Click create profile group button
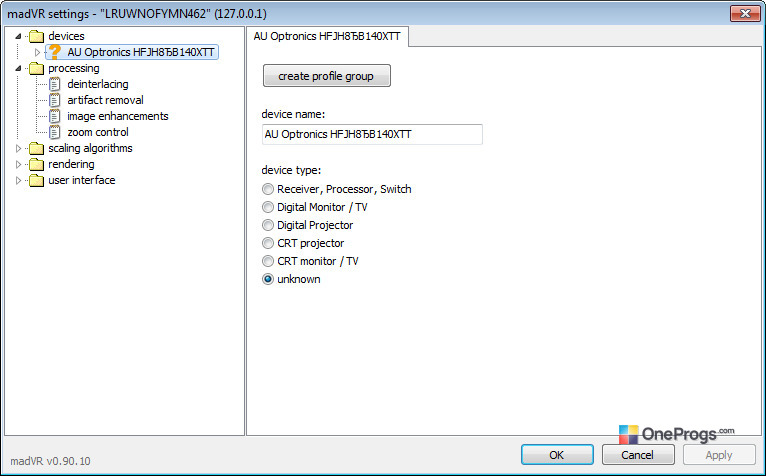This screenshot has height=476, width=766. point(326,76)
